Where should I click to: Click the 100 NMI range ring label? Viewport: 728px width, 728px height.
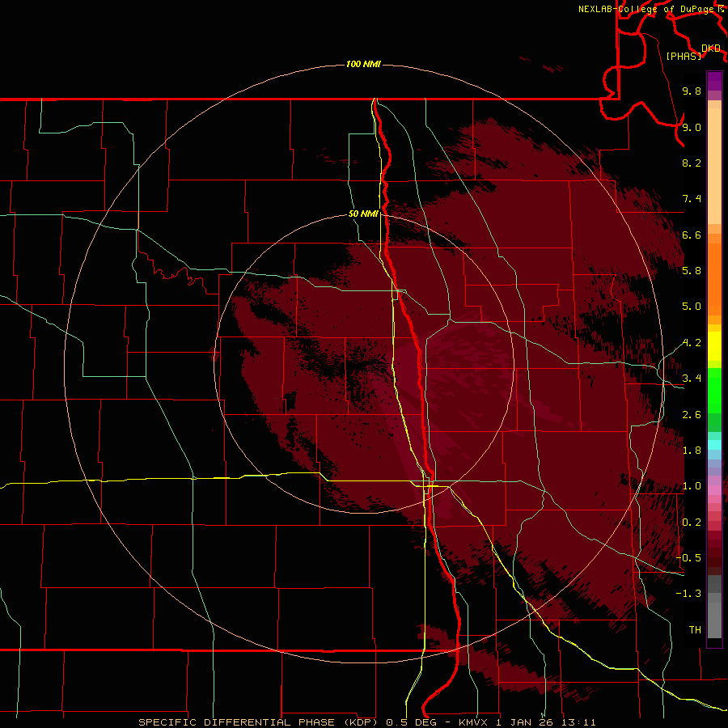(363, 64)
